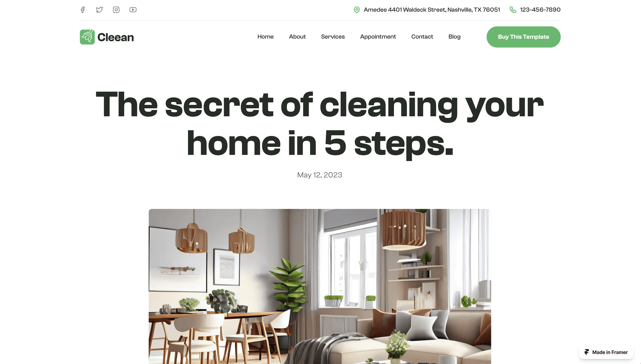
Task: Go to the Home menu item
Action: (x=265, y=37)
